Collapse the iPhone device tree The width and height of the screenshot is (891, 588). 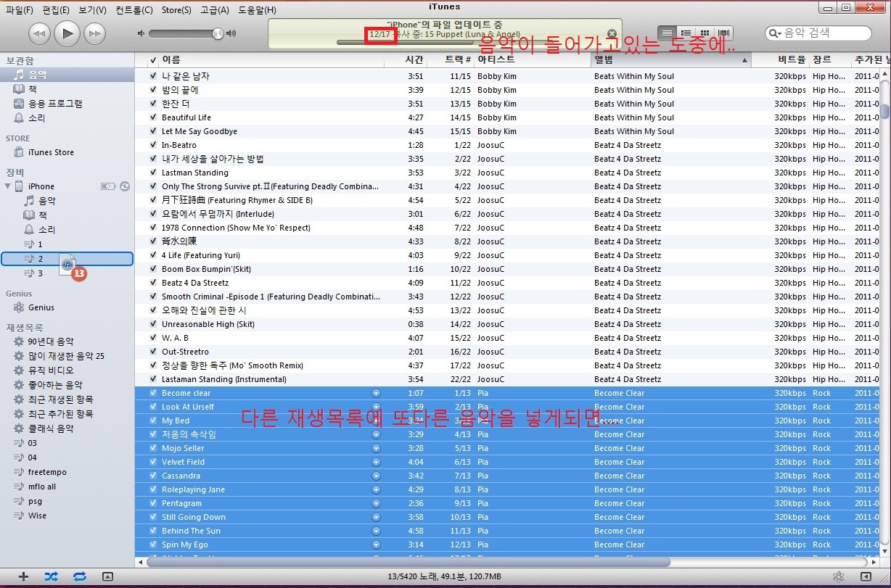pyautogui.click(x=8, y=186)
